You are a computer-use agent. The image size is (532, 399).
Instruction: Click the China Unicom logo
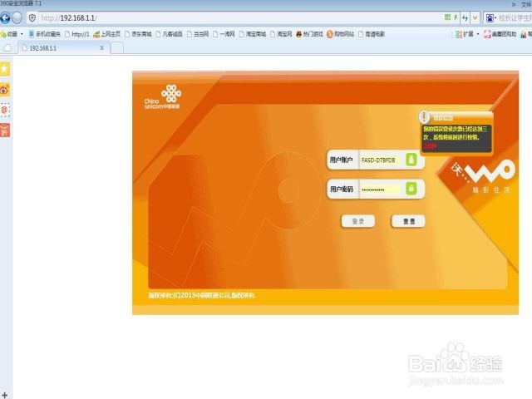(x=163, y=97)
